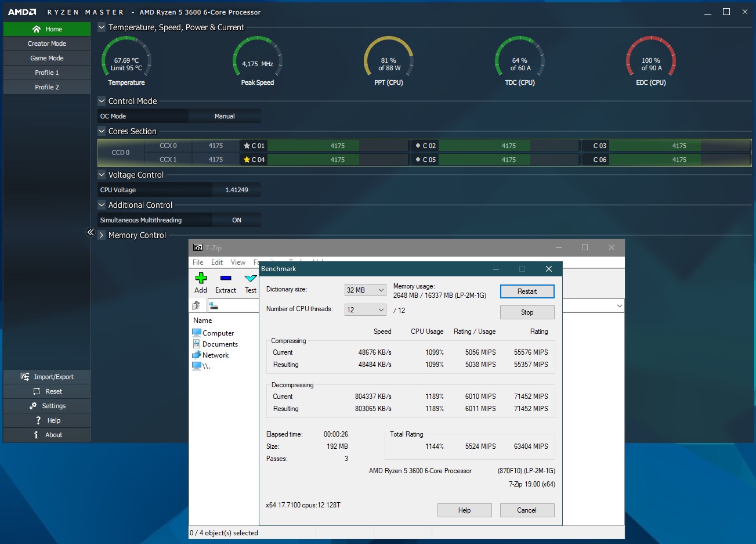
Task: Click the up-folder icon in 7-Zip
Action: (196, 305)
